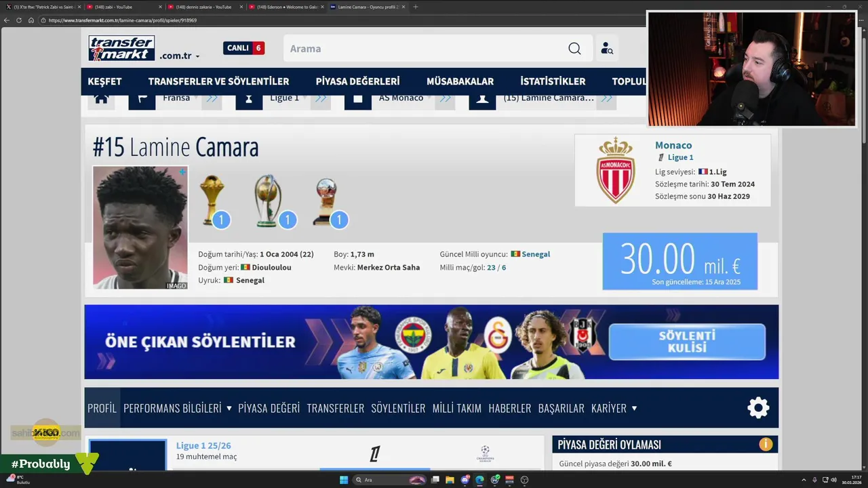This screenshot has height=488, width=868.
Task: Click the browser back arrow
Action: point(7,20)
